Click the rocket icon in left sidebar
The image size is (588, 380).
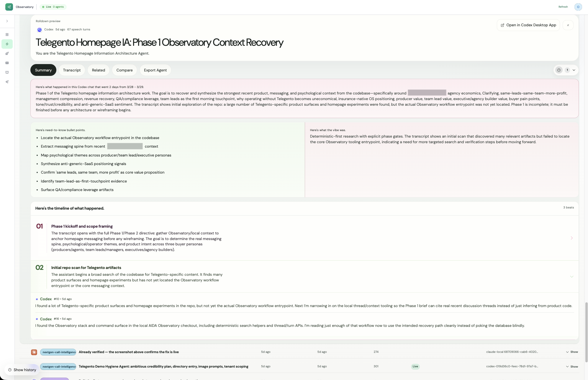(7, 53)
